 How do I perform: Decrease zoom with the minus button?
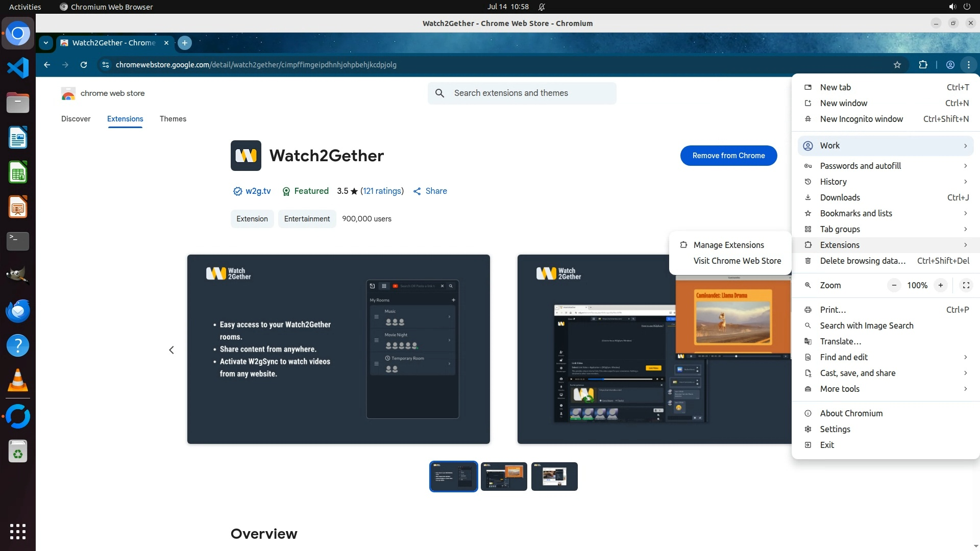[x=894, y=285]
